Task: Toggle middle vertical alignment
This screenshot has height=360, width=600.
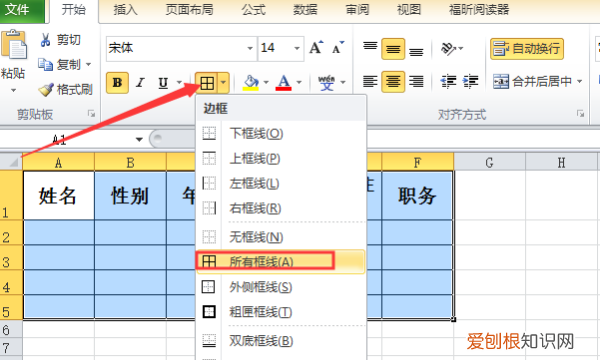Action: (393, 49)
